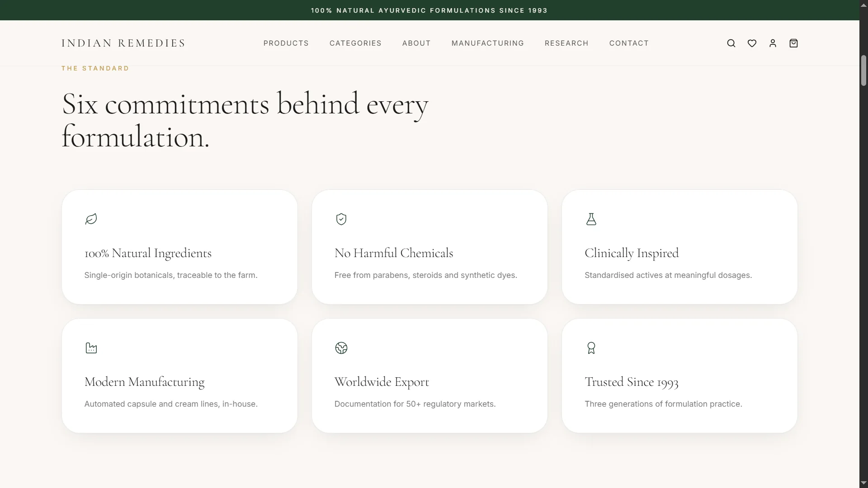Go to the Contact page
Image resolution: width=868 pixels, height=488 pixels.
click(x=629, y=43)
